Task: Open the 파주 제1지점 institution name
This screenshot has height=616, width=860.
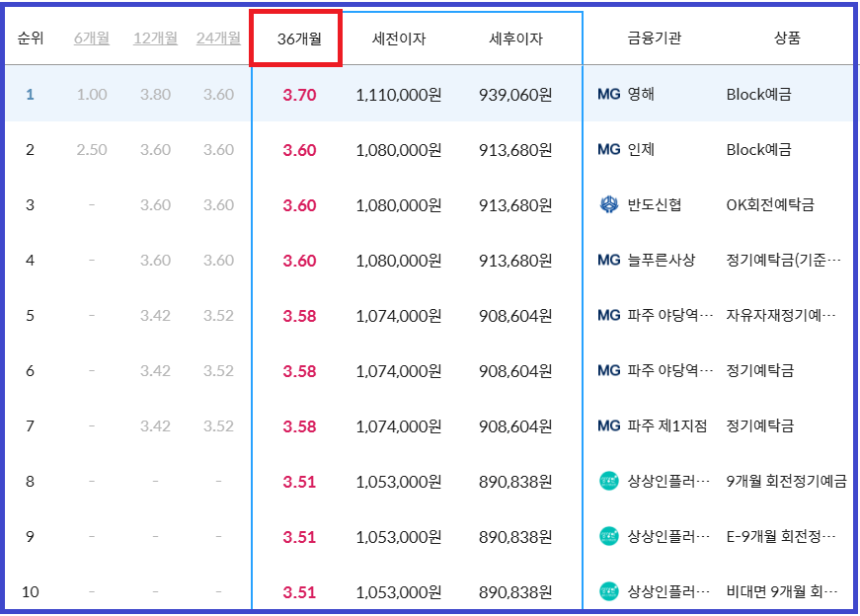Action: pos(666,426)
